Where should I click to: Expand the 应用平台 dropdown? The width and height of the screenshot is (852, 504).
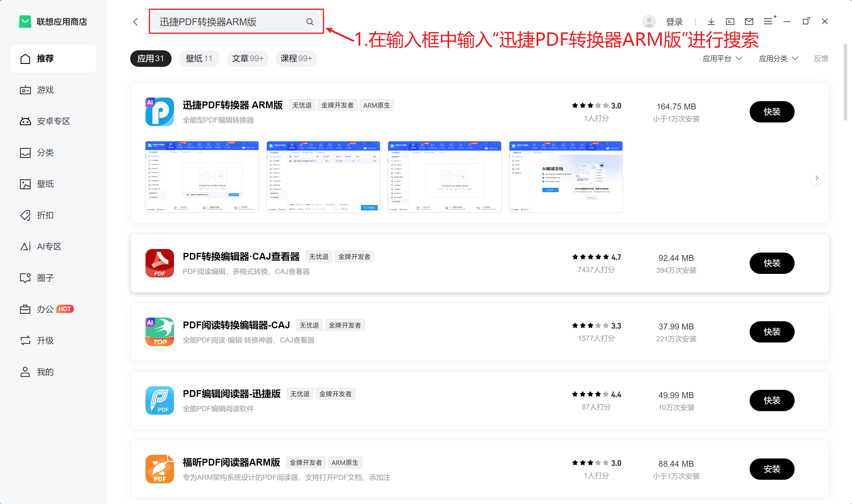(x=722, y=58)
